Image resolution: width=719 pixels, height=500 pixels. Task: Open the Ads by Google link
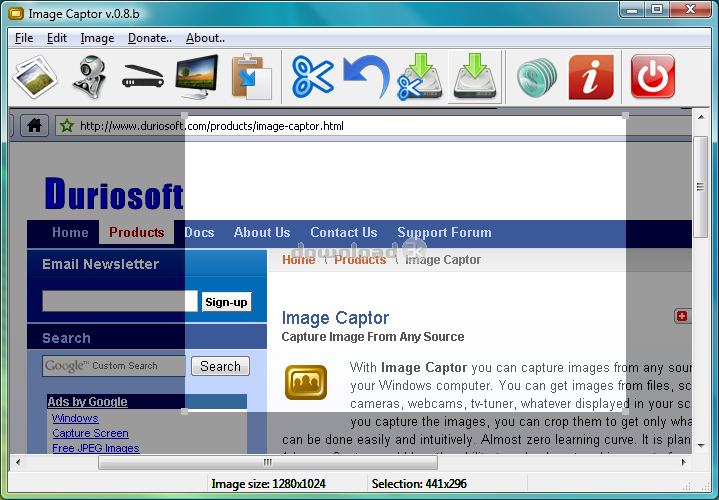click(88, 402)
